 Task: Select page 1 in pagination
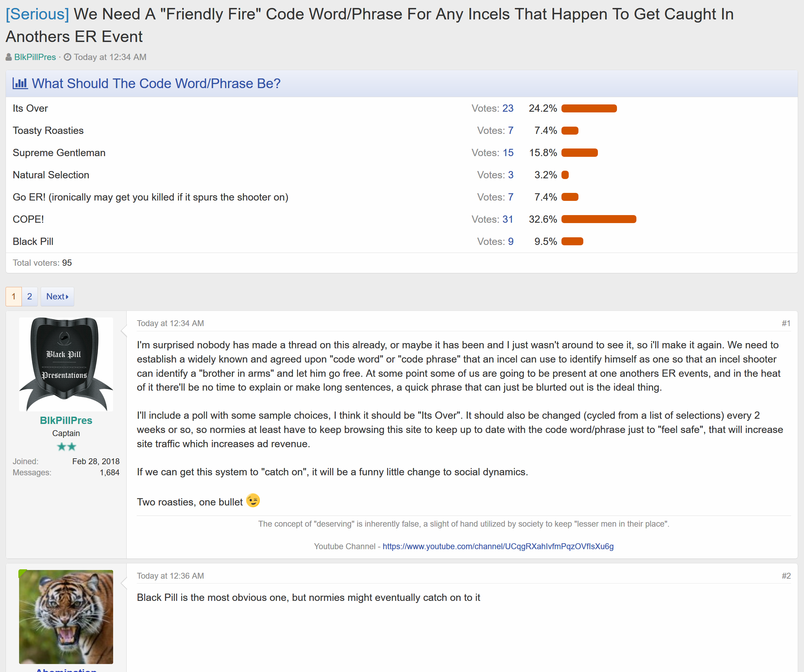pyautogui.click(x=14, y=297)
